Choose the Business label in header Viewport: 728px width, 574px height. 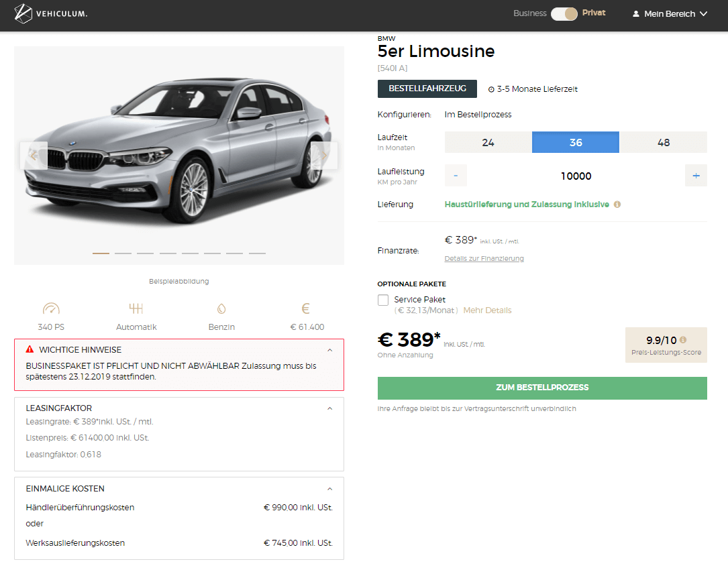point(530,13)
